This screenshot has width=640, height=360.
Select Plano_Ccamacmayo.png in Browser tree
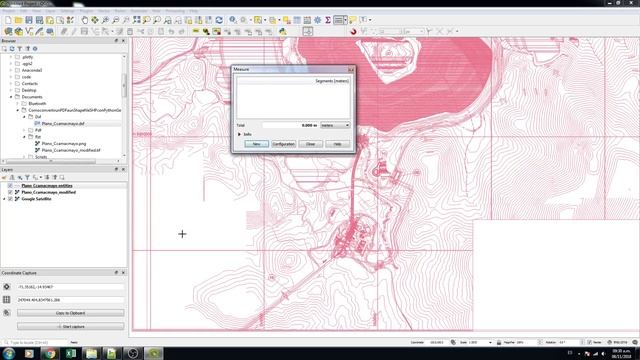click(64, 144)
